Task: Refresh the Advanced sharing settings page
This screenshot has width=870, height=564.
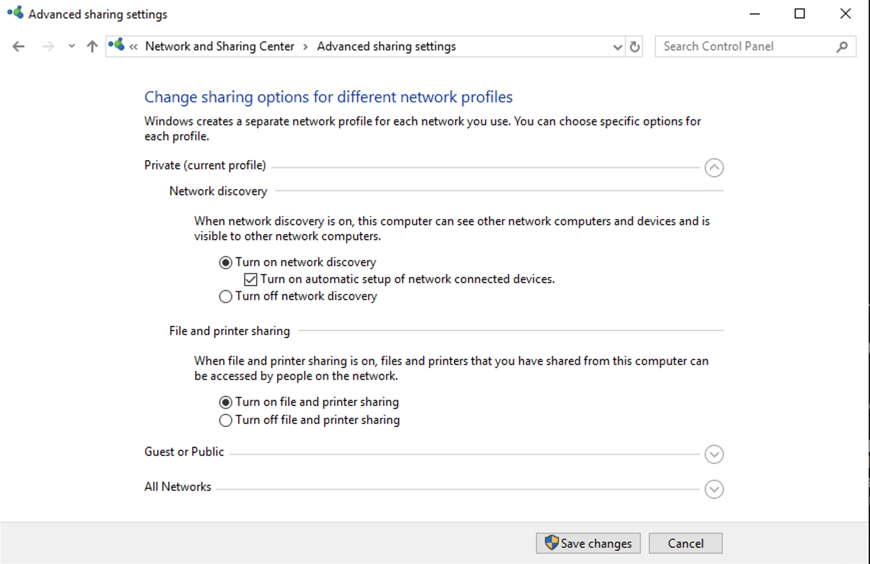Action: click(634, 47)
